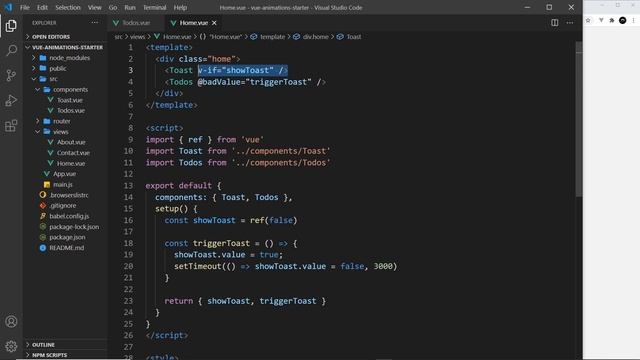Open Contact.vue in the file tree
The height and width of the screenshot is (360, 640).
(x=73, y=153)
